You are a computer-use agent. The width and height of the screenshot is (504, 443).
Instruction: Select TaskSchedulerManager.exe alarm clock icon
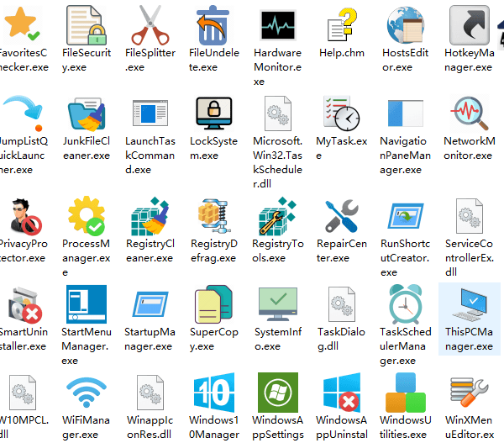405,304
